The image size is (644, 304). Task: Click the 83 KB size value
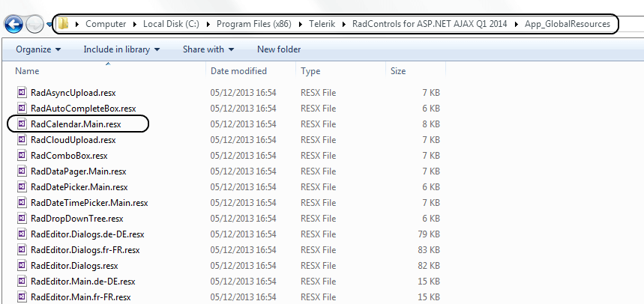pyautogui.click(x=429, y=250)
